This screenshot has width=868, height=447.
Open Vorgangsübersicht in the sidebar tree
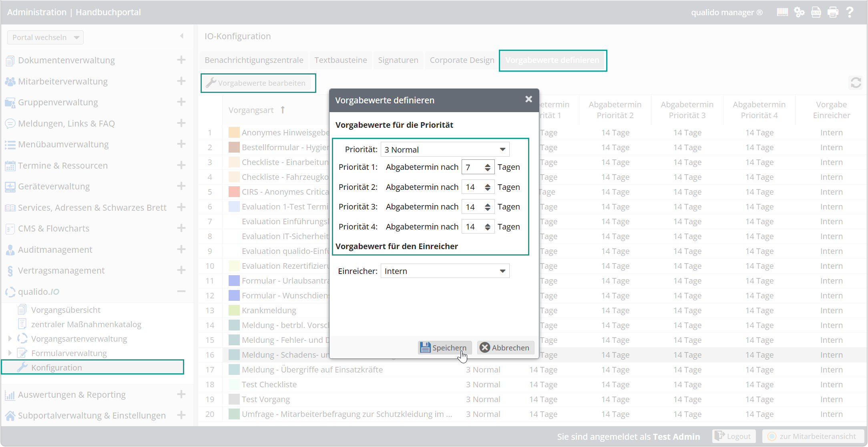click(66, 310)
